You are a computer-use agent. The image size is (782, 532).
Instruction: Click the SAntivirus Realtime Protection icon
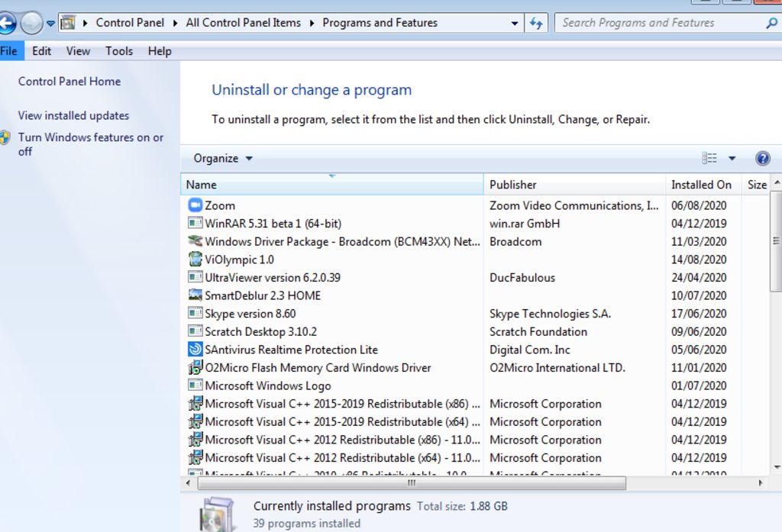(195, 349)
